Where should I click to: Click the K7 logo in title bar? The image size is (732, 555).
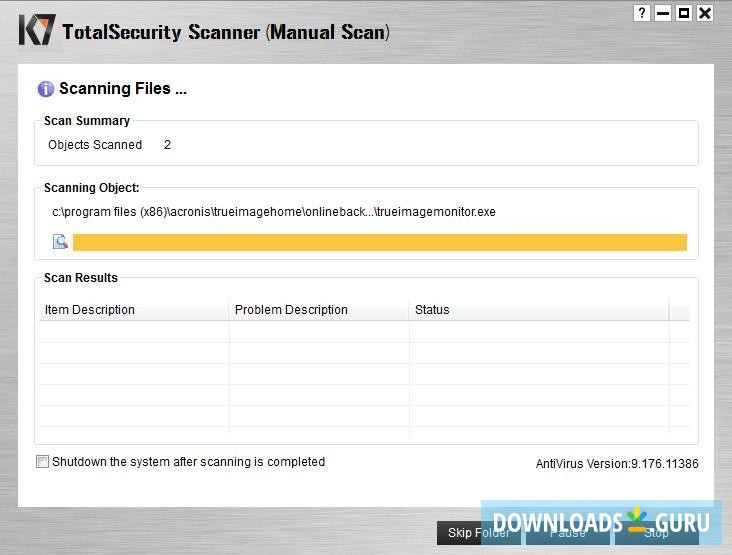point(36,30)
